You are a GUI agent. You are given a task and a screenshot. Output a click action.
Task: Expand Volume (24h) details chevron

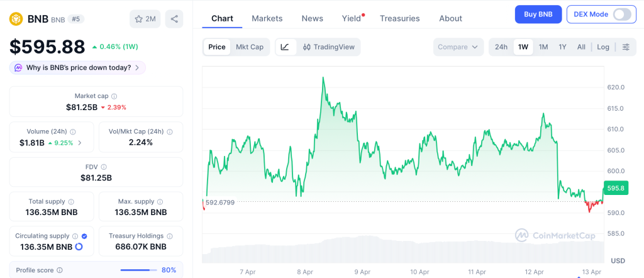(x=79, y=143)
